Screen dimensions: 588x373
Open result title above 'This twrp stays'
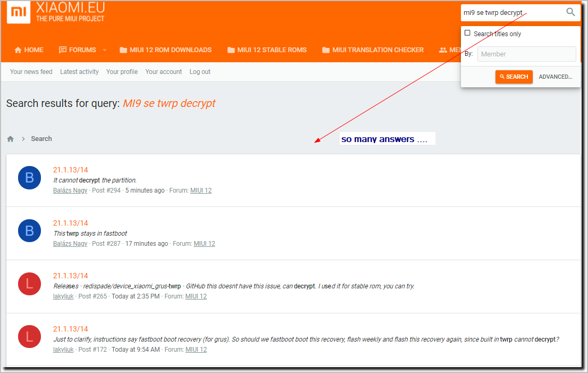71,223
